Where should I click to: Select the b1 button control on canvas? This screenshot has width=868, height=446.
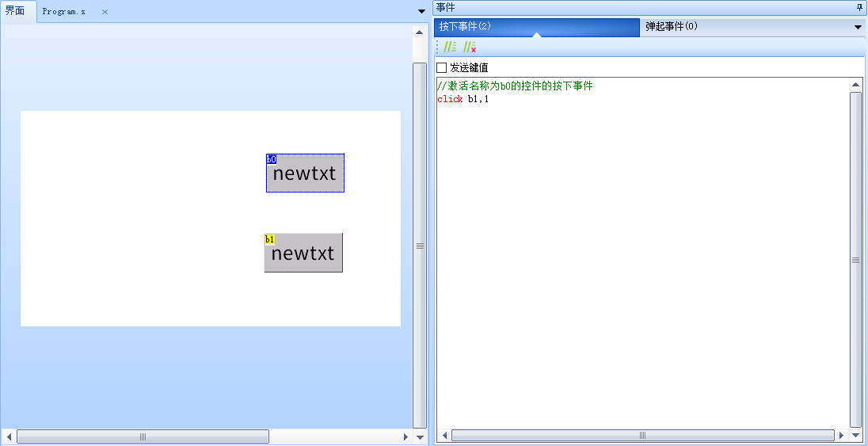pos(303,253)
